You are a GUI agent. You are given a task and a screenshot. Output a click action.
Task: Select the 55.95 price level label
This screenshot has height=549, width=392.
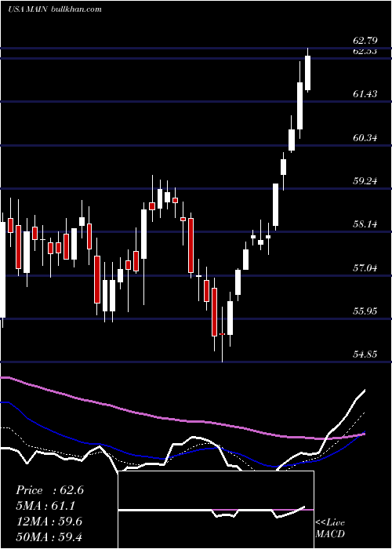pos(365,311)
